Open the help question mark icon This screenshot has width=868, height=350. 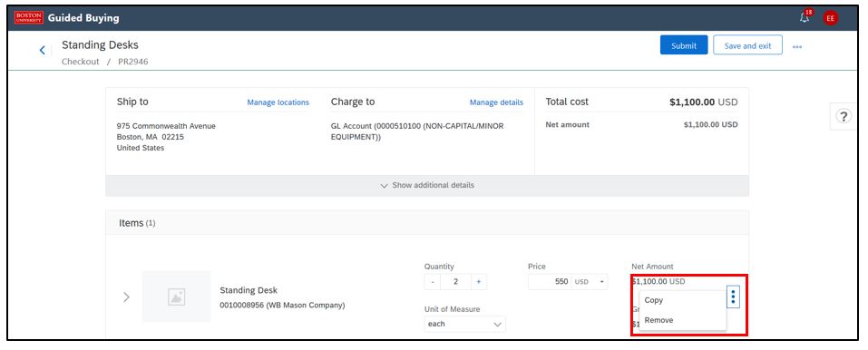[x=844, y=116]
